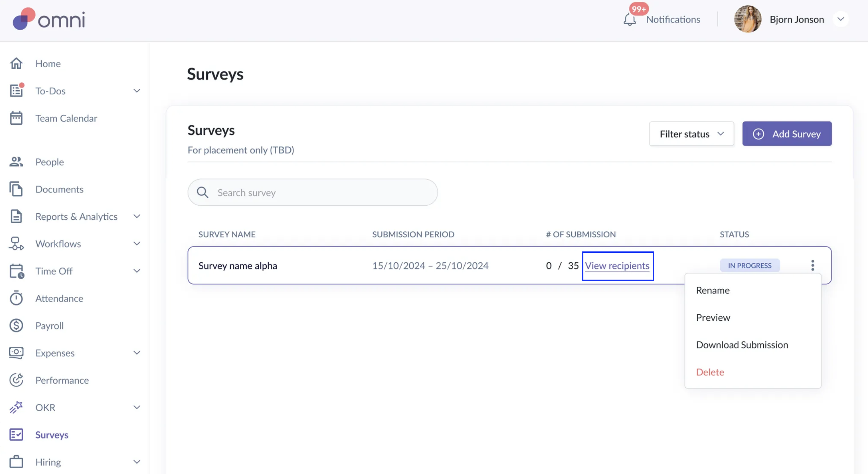Choose Delete in the survey menu
The height and width of the screenshot is (474, 868).
coord(710,372)
